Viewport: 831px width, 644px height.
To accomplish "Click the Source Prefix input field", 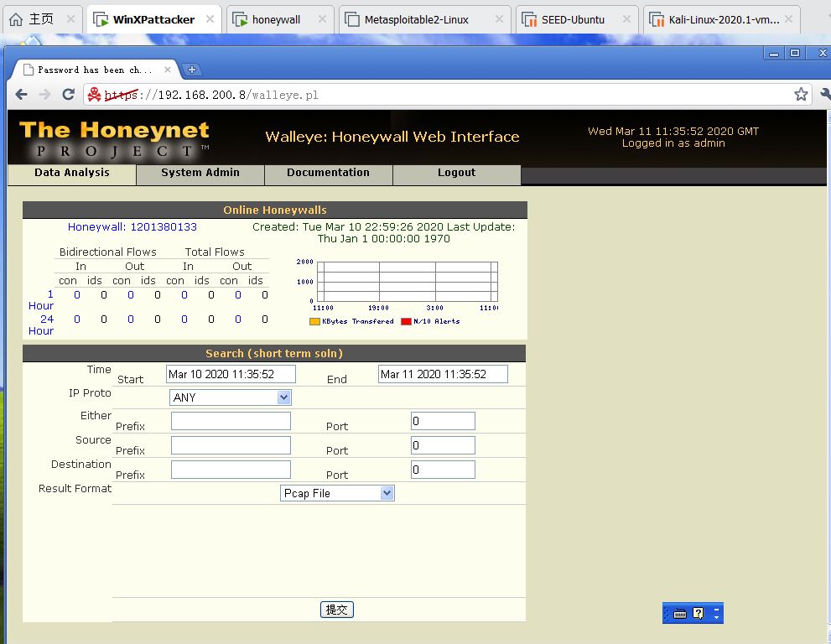I will [x=231, y=445].
